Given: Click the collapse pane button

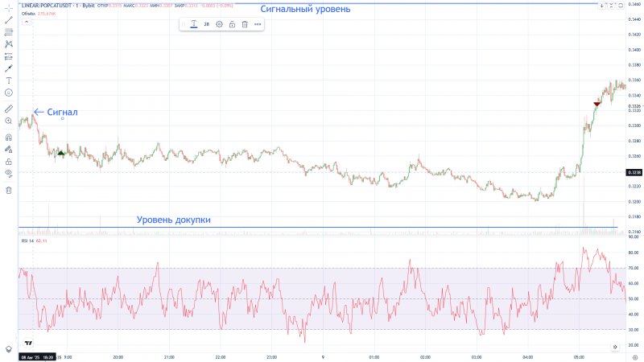Looking at the screenshot, I should [611, 6].
